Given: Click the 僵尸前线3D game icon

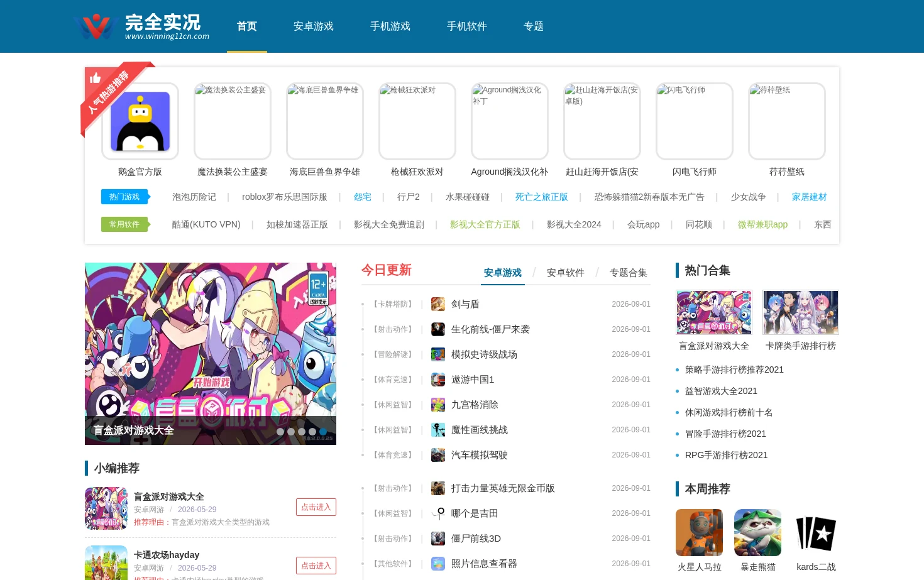Looking at the screenshot, I should 438,539.
